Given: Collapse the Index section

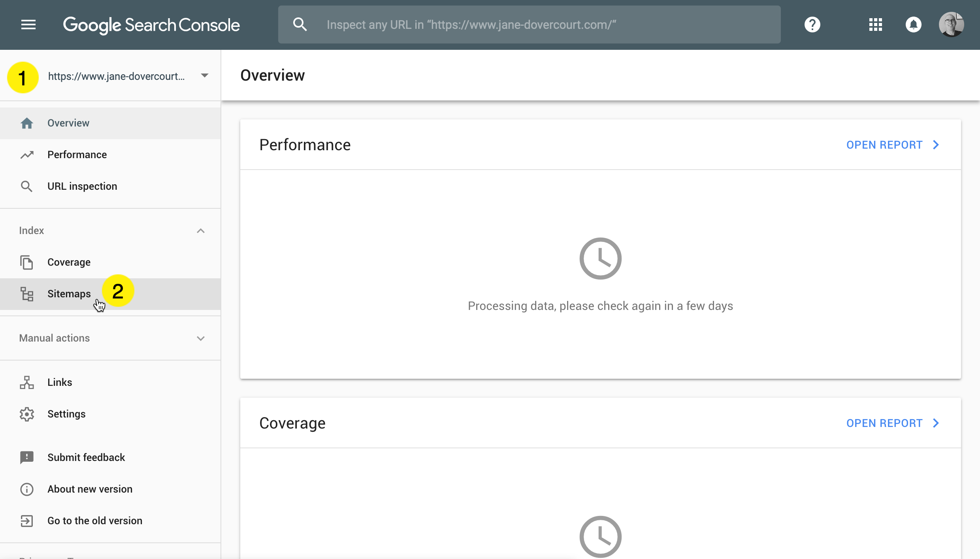Looking at the screenshot, I should 201,231.
